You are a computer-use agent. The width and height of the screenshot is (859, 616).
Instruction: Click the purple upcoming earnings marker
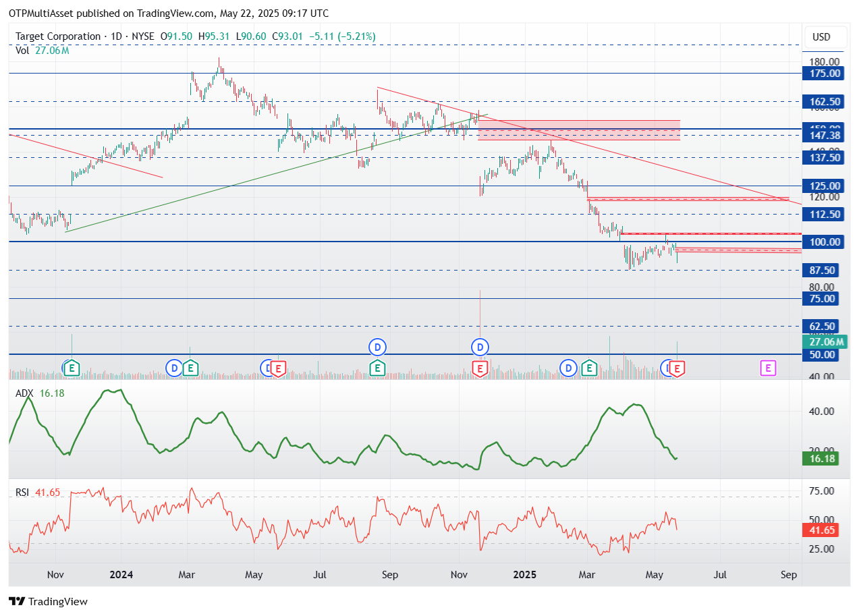pos(768,368)
